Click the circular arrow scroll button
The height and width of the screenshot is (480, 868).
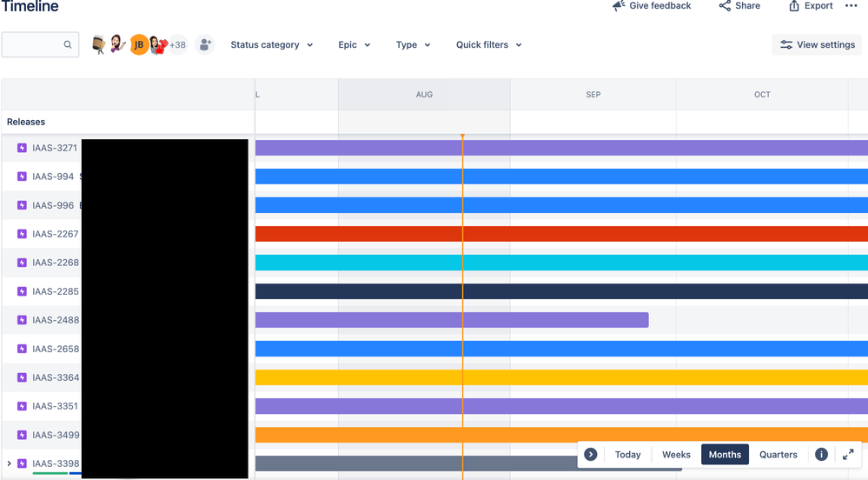pyautogui.click(x=591, y=455)
